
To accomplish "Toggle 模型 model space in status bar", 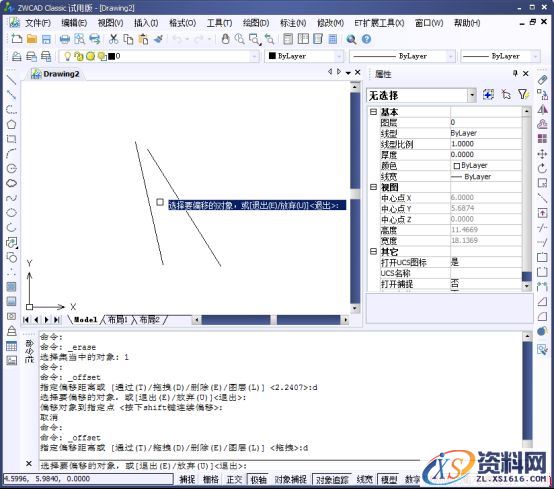I will point(388,479).
